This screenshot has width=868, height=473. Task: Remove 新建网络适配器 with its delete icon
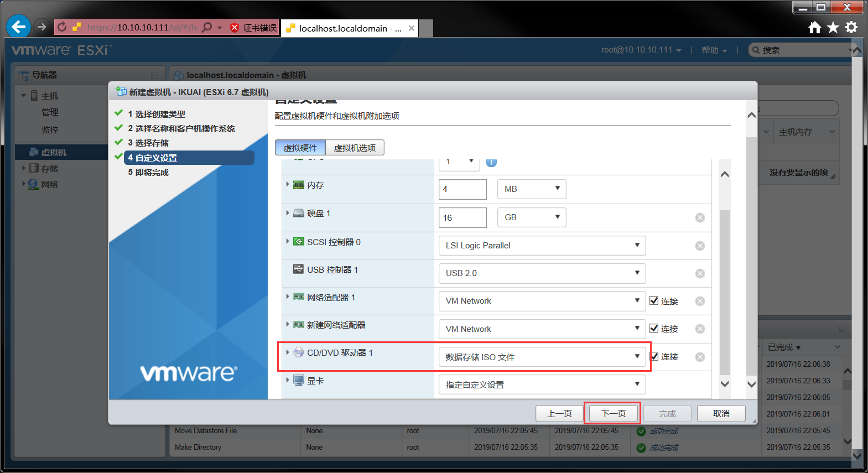700,329
